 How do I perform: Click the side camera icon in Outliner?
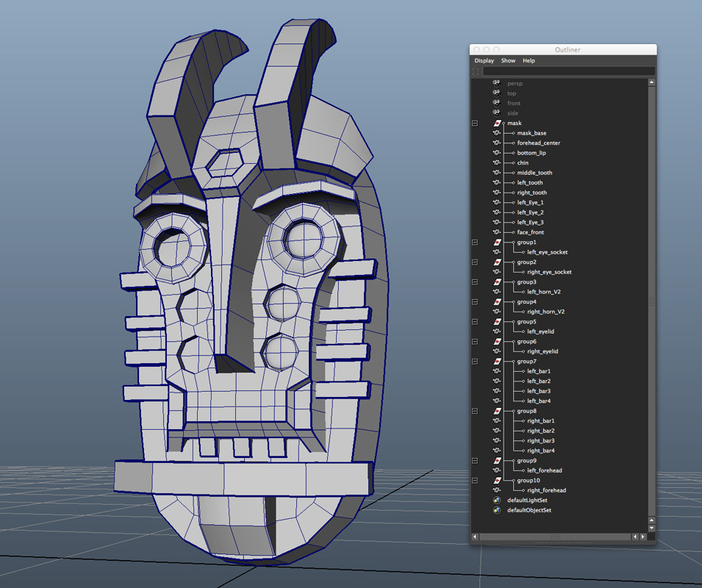point(496,112)
